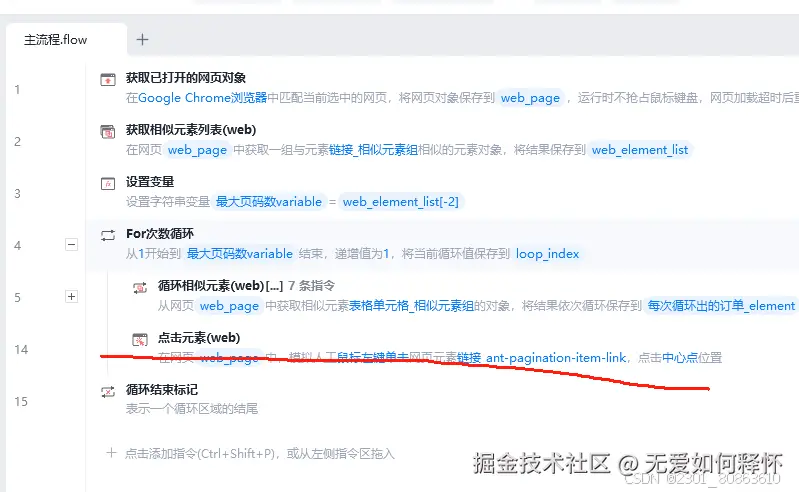Click line number 1 in the gutter
Screen dimensions: 799x492
17,90
